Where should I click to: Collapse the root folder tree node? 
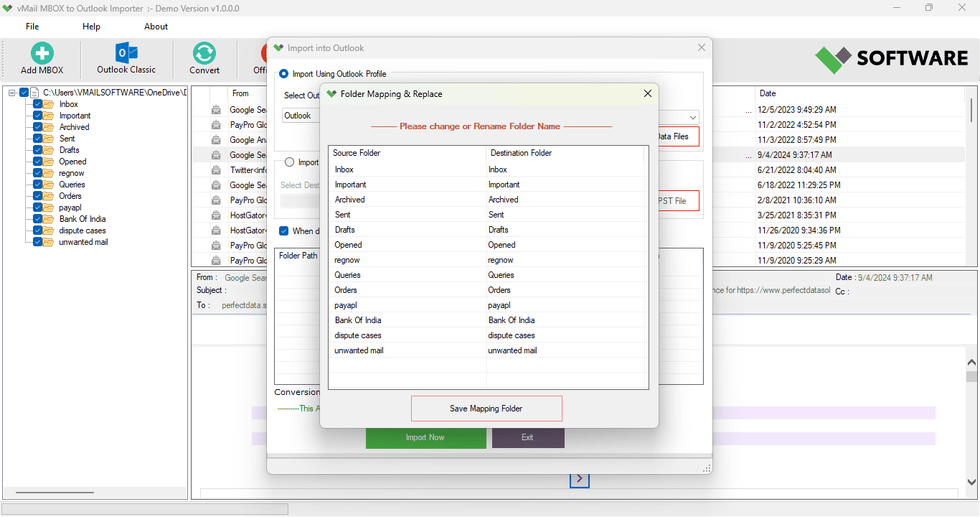point(12,93)
